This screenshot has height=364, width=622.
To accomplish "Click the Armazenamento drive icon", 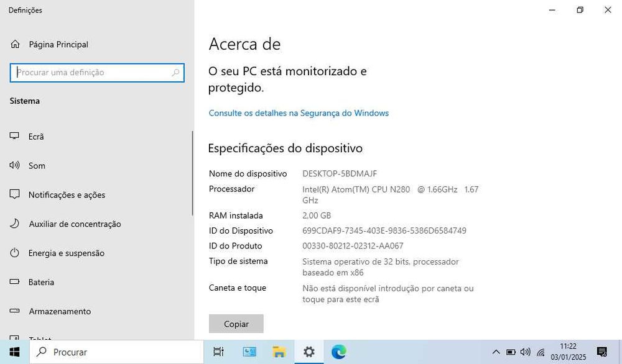I will [x=14, y=311].
